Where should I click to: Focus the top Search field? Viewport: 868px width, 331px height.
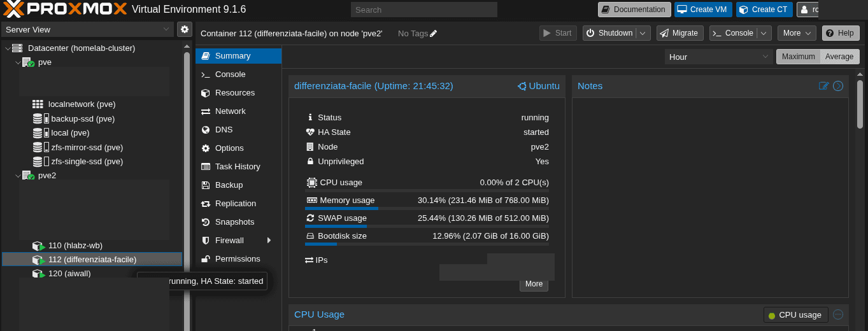[x=423, y=10]
